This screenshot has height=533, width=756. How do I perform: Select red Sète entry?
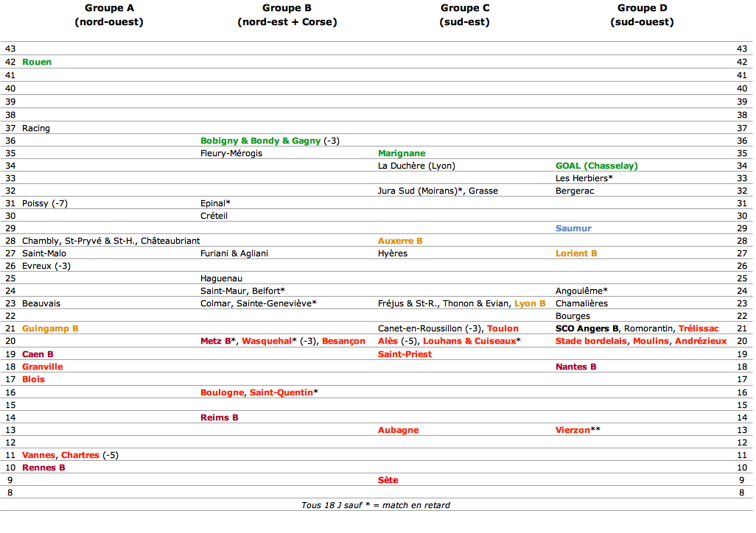tap(388, 480)
